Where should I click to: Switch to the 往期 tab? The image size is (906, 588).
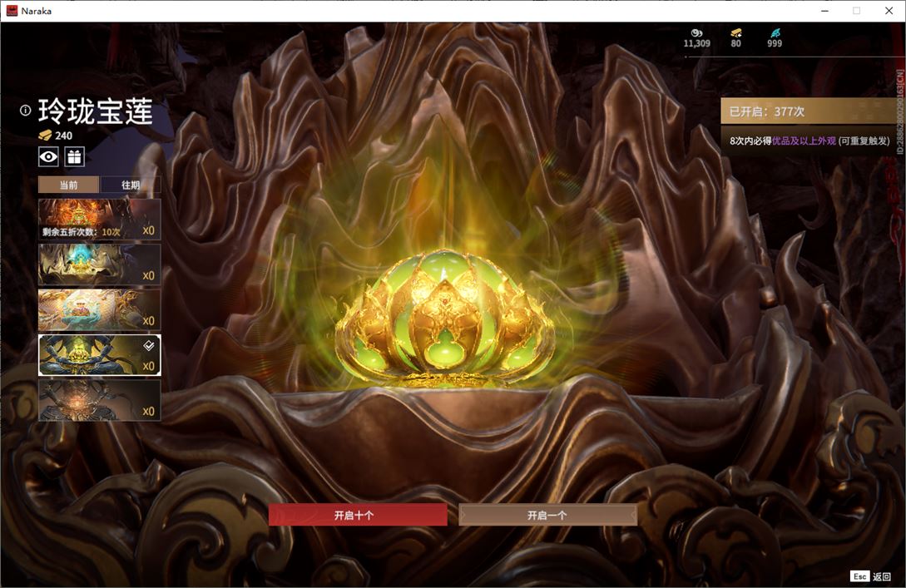click(131, 185)
